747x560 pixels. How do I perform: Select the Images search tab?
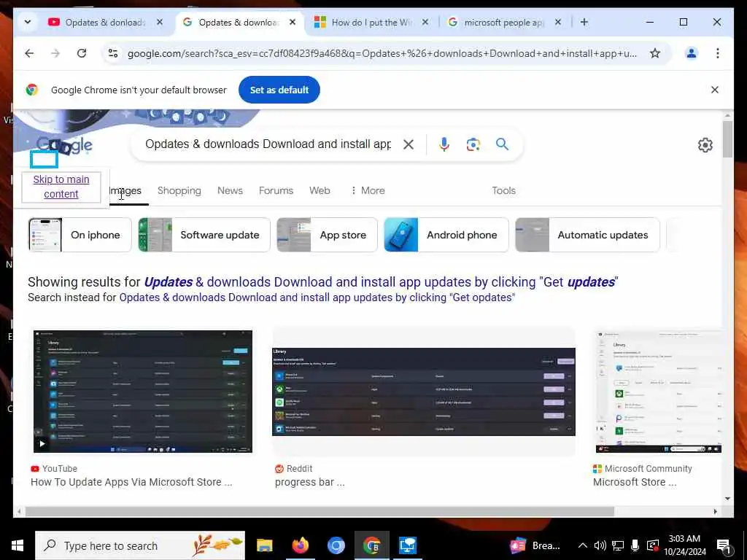(125, 190)
